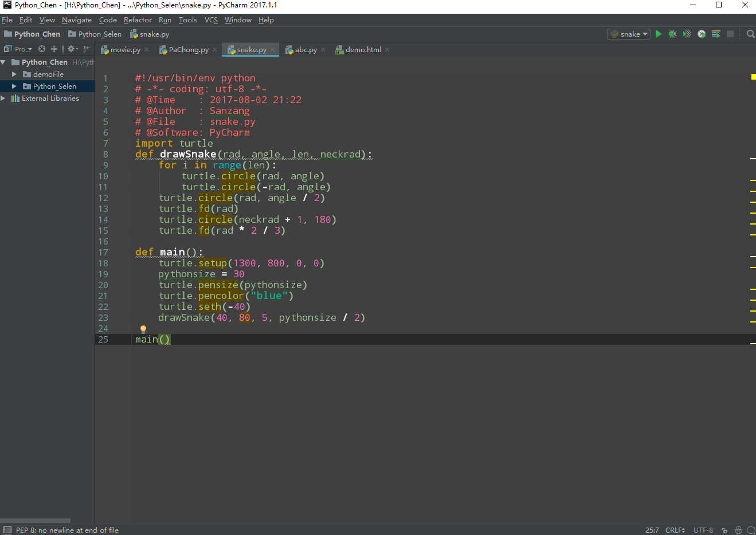This screenshot has height=535, width=756.
Task: Open the CRLF line separator selector
Action: point(675,530)
